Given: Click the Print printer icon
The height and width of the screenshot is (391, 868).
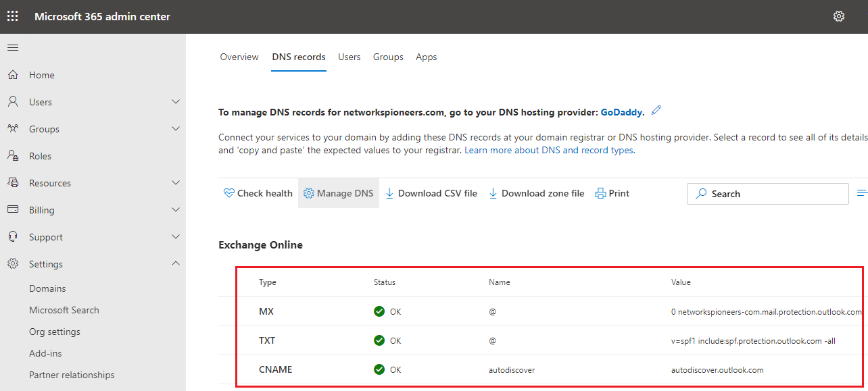Looking at the screenshot, I should [x=600, y=193].
